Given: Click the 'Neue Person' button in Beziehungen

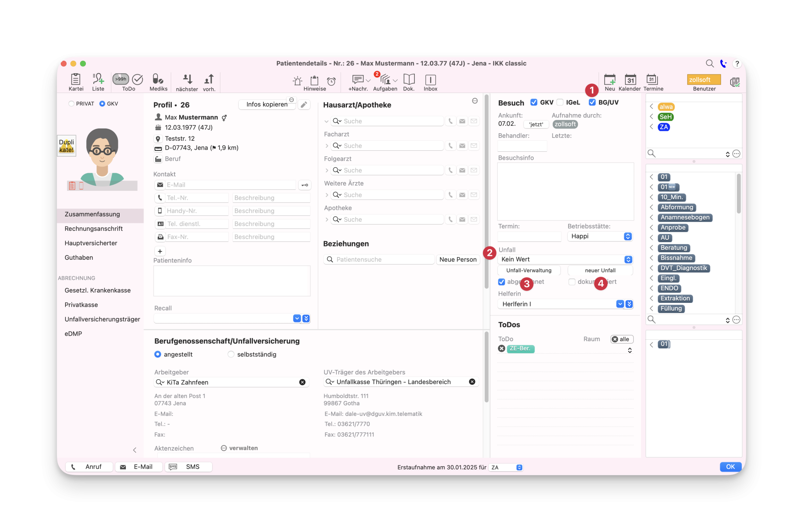Looking at the screenshot, I should (x=458, y=259).
